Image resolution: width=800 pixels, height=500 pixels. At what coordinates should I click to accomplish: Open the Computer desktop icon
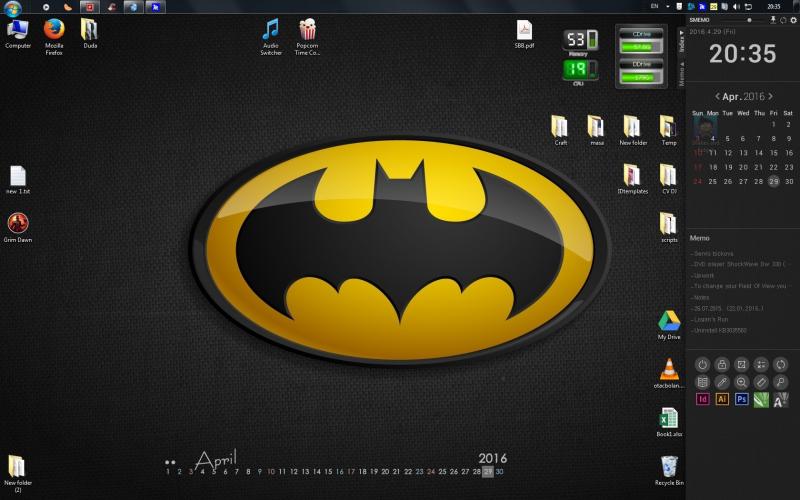tap(18, 34)
